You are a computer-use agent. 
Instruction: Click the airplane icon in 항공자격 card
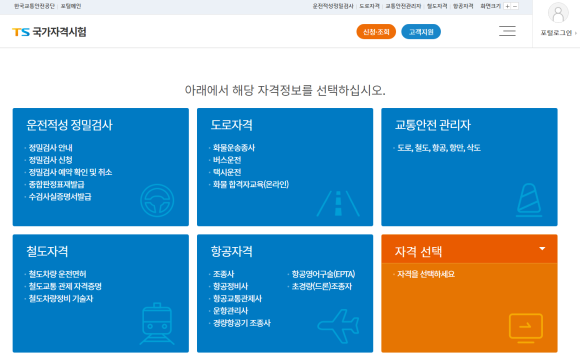click(338, 326)
